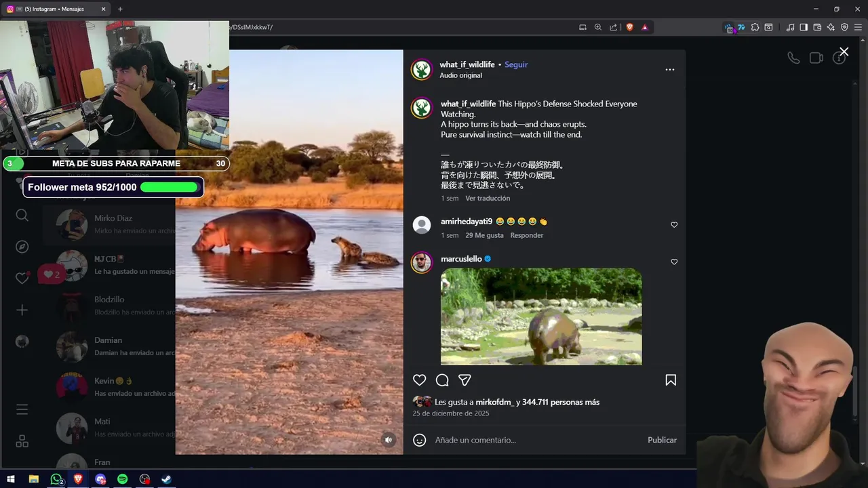
Task: Open a new browser tab with plus
Action: coord(120,9)
